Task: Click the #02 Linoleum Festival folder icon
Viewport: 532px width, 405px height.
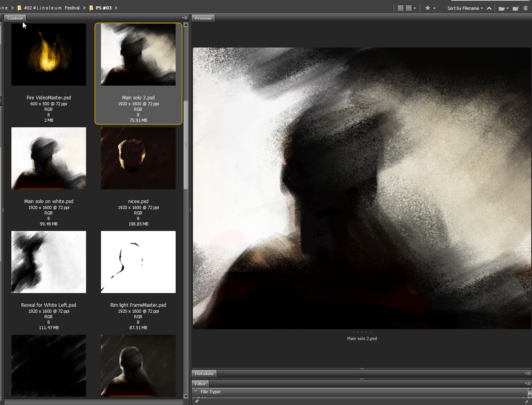Action: coord(19,8)
